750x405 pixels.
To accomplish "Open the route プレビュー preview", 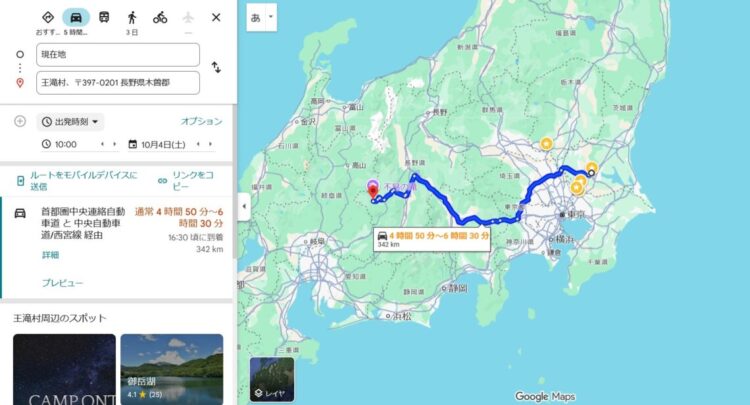I will pos(62,283).
